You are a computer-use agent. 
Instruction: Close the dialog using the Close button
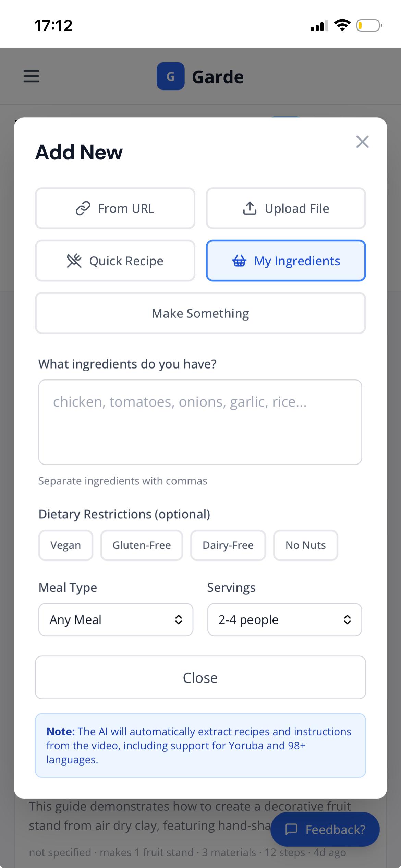point(200,677)
